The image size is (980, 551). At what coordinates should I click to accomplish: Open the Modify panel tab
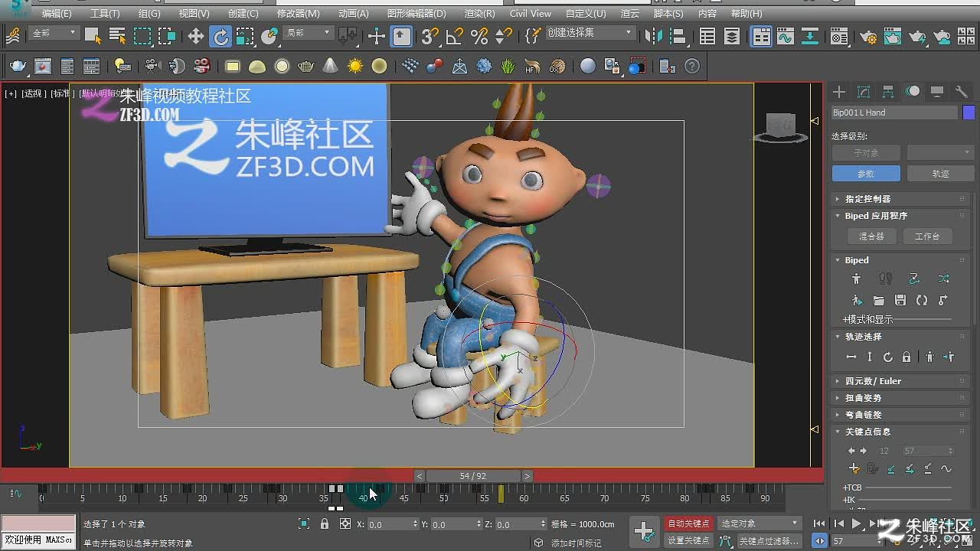[864, 92]
